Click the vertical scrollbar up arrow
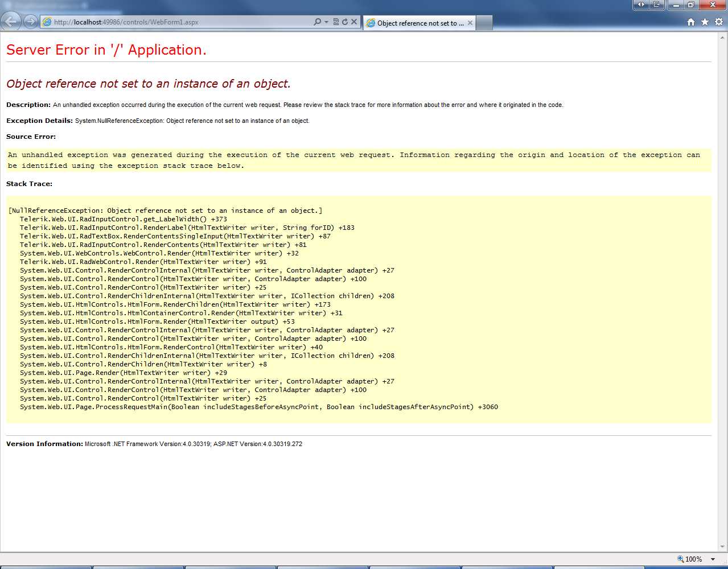This screenshot has width=728, height=569. pos(723,37)
